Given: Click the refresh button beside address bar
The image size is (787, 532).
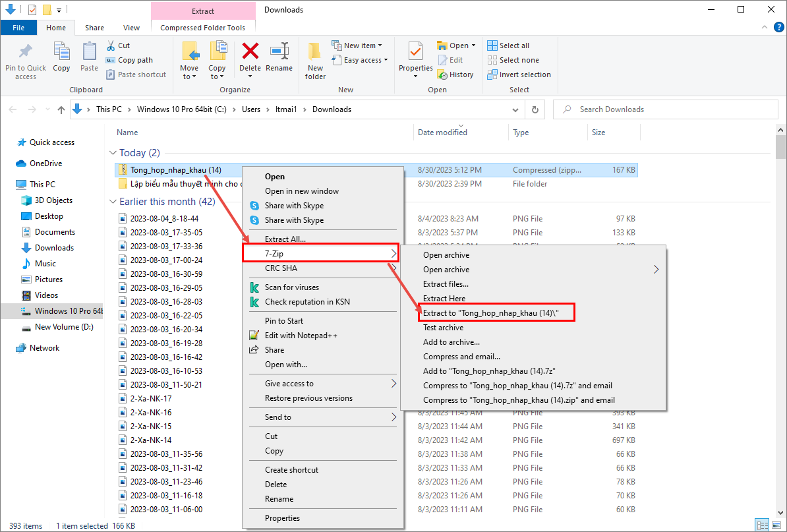Looking at the screenshot, I should (535, 109).
